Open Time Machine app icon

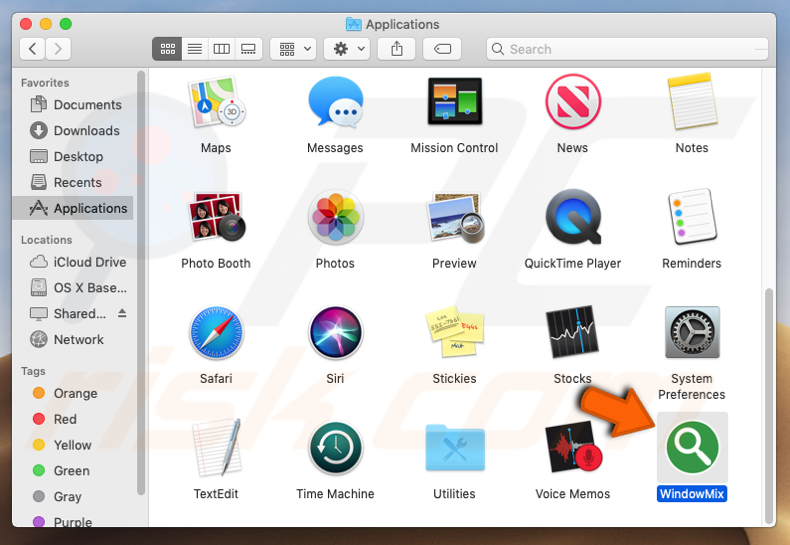click(335, 448)
